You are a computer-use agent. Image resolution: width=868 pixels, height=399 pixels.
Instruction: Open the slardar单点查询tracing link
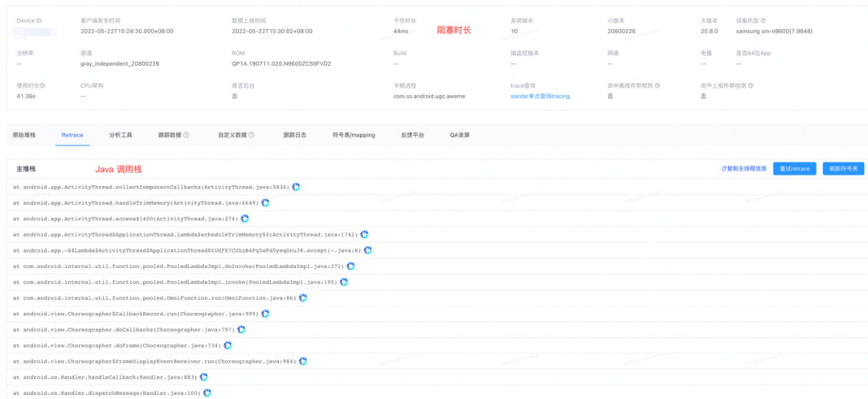pos(540,96)
